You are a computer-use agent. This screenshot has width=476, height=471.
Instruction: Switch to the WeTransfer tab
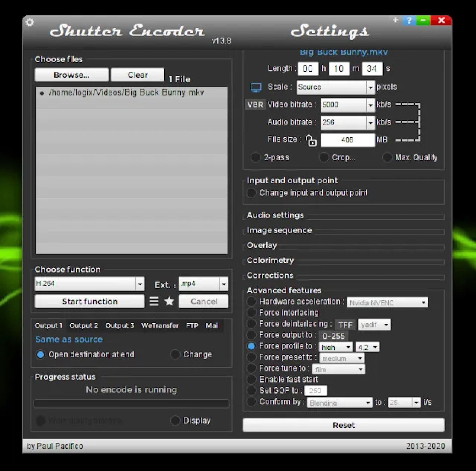(160, 325)
